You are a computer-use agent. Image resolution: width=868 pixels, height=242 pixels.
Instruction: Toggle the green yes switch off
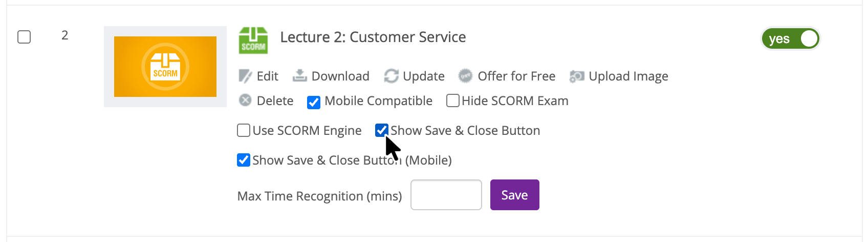(791, 38)
